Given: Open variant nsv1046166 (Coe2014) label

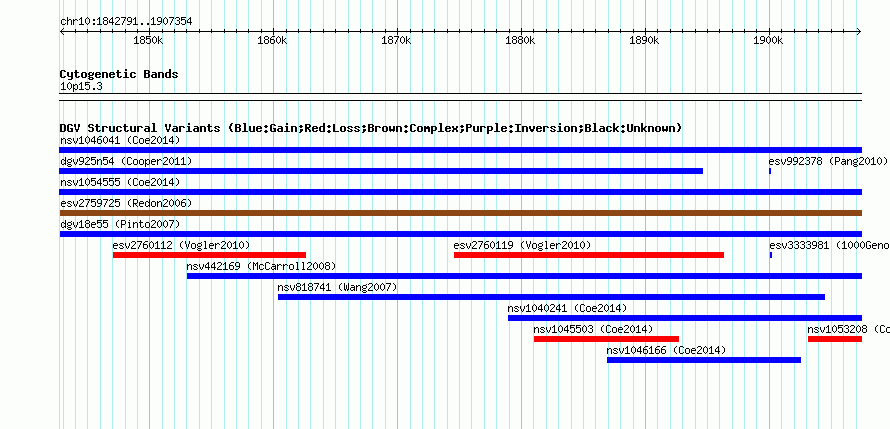Looking at the screenshot, I should [666, 350].
